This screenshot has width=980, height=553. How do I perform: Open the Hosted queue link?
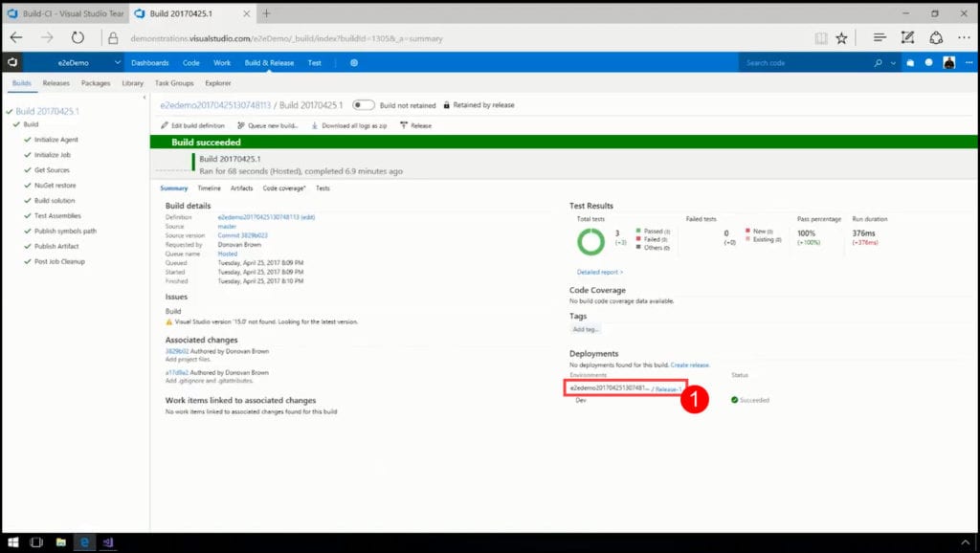(228, 254)
